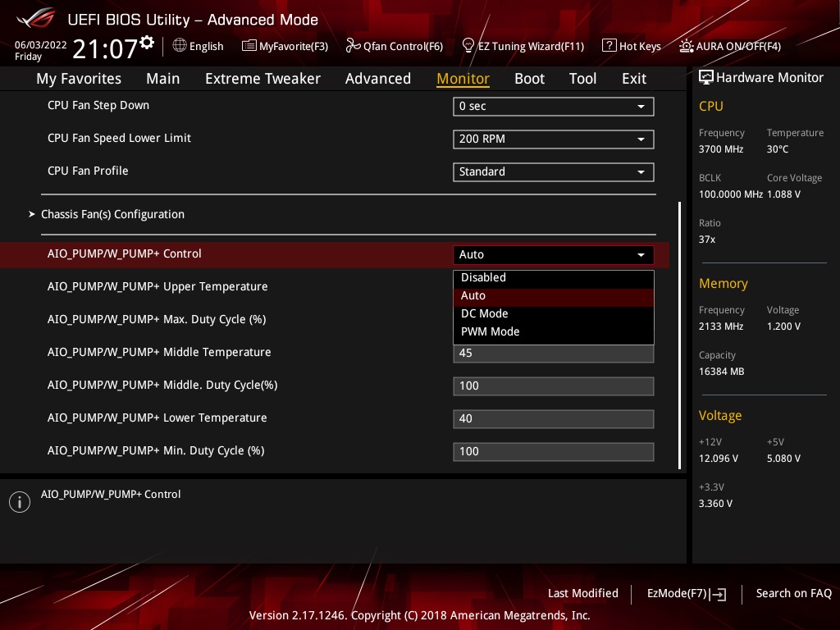Click Min. Duty Cycle field showing 100
Image resolution: width=840 pixels, height=630 pixels.
pyautogui.click(x=554, y=452)
